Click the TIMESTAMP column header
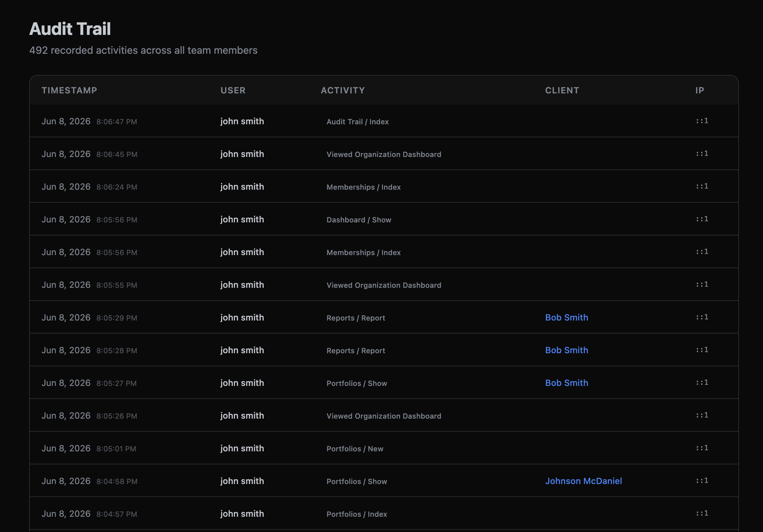This screenshot has height=532, width=763. [x=69, y=90]
